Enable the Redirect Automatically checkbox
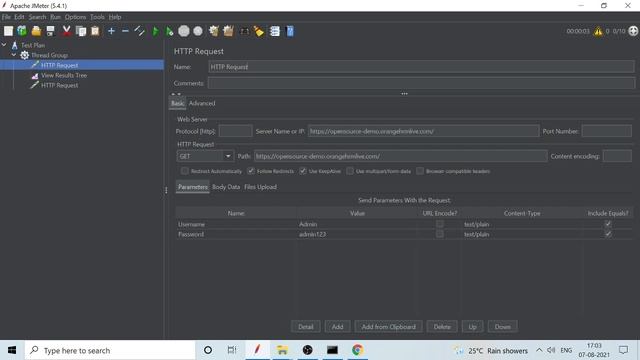Image resolution: width=640 pixels, height=360 pixels. (185, 171)
